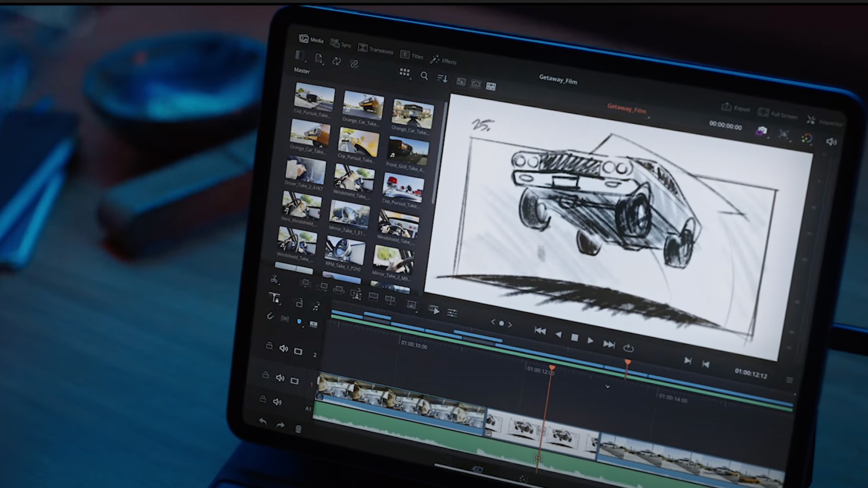Switch to the Titles tab
868x488 pixels.
click(x=412, y=55)
